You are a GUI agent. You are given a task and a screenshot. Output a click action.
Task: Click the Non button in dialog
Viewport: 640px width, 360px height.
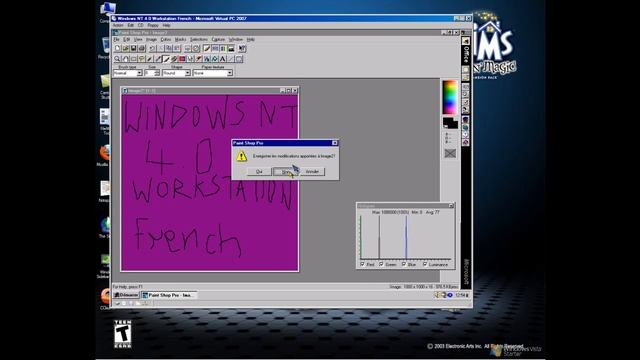pyautogui.click(x=285, y=171)
